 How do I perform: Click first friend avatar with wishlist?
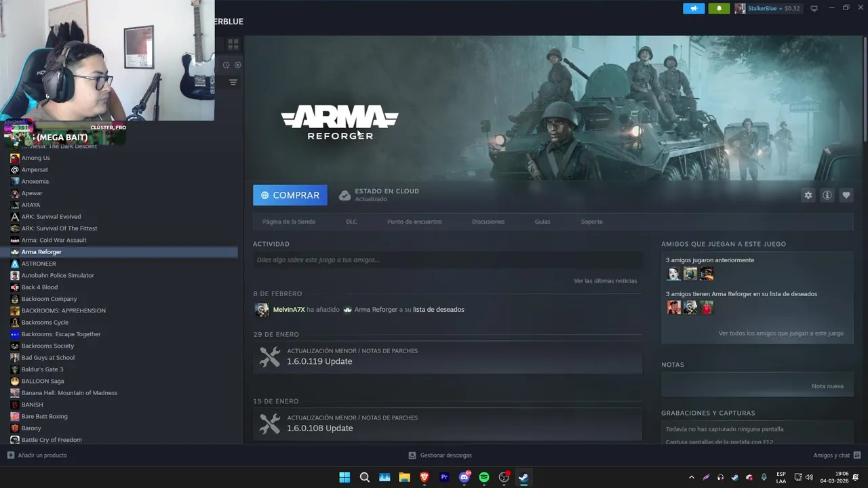pos(673,308)
